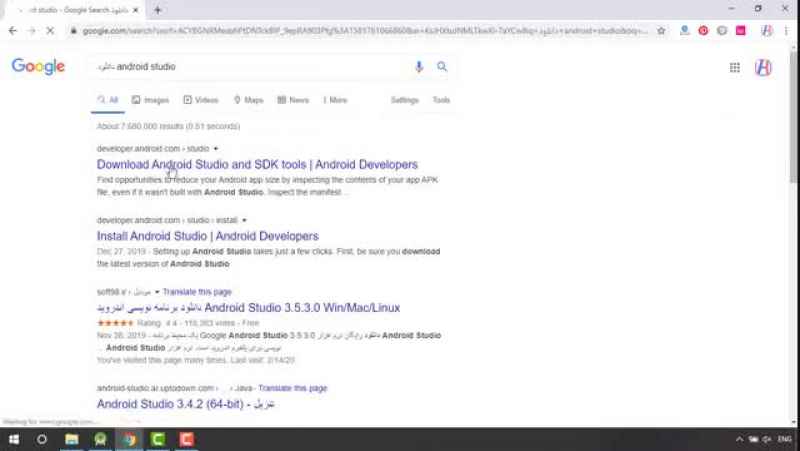Switch to the Images tab
Image resolution: width=800 pixels, height=451 pixels.
[x=151, y=100]
